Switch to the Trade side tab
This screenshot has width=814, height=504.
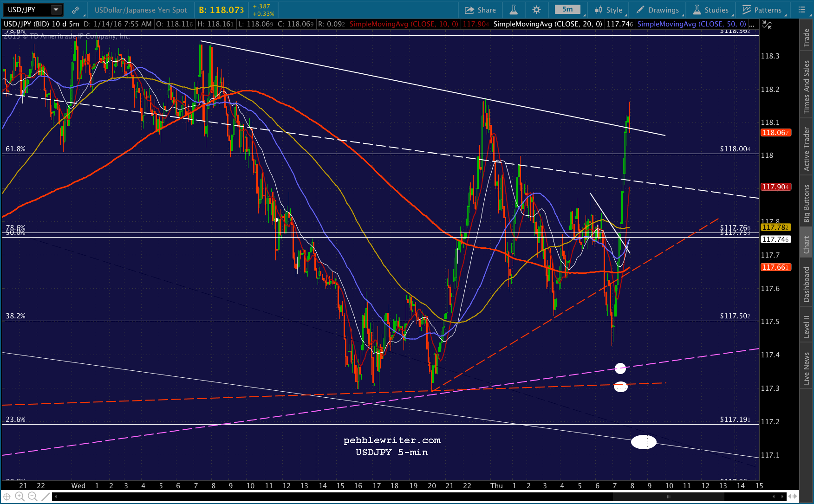807,38
